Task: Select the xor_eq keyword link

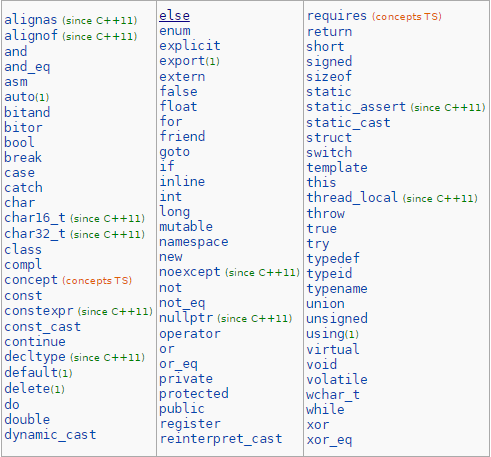Action: click(329, 440)
